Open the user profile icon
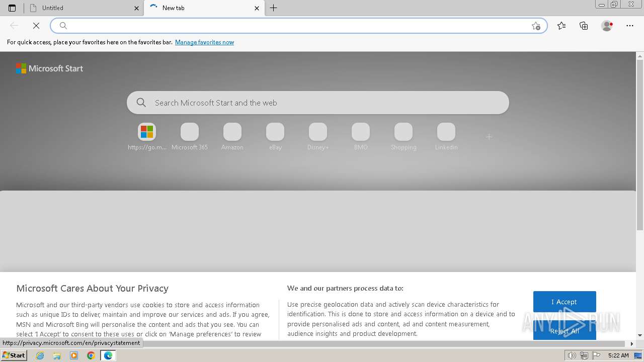This screenshot has width=644, height=362. coord(607,26)
